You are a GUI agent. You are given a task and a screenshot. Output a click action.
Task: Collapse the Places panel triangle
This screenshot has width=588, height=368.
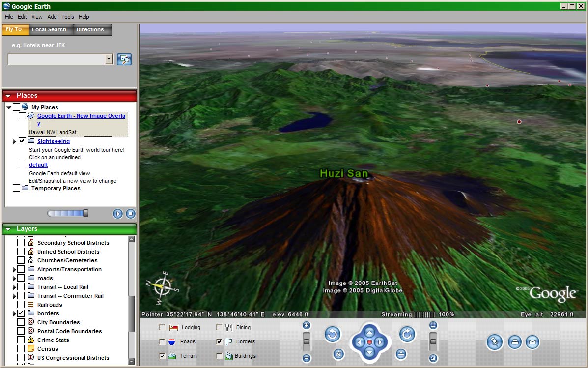pyautogui.click(x=8, y=96)
